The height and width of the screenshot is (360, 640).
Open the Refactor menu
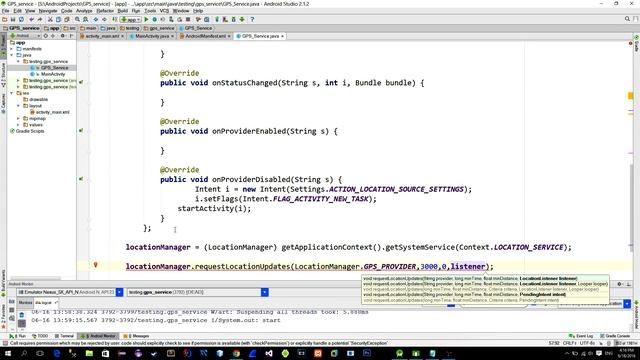coord(105,11)
